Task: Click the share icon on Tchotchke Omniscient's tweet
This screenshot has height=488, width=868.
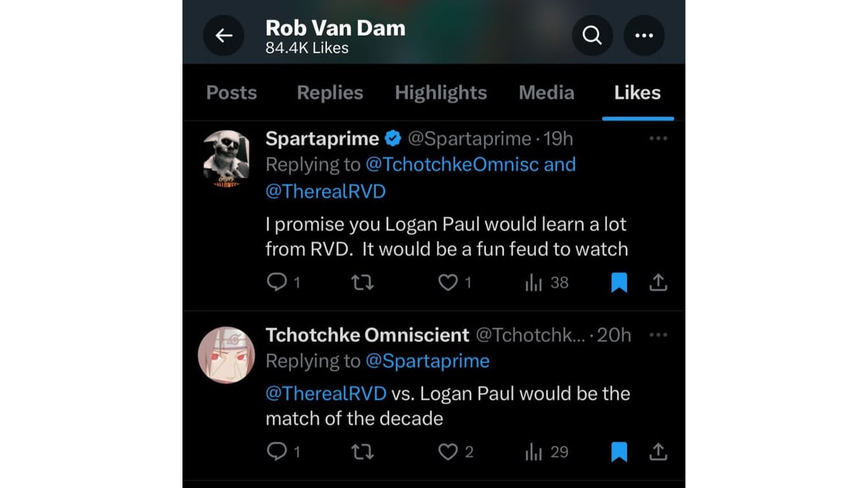Action: pyautogui.click(x=658, y=451)
